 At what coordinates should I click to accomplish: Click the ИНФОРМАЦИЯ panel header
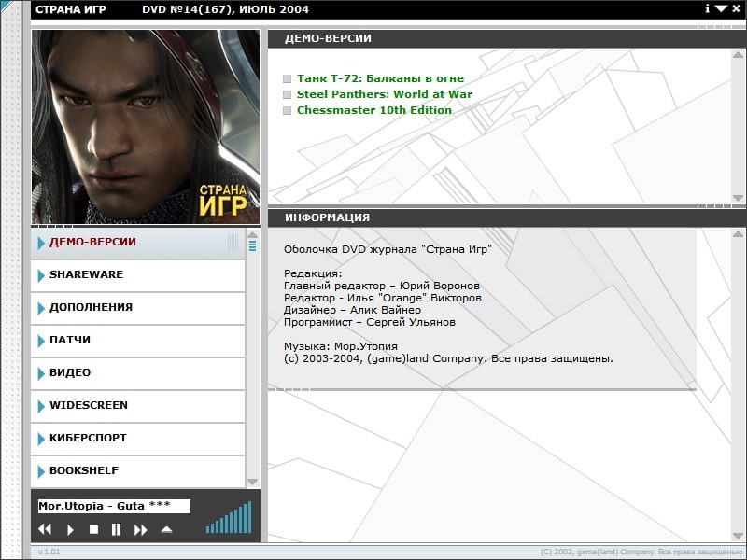coord(507,217)
